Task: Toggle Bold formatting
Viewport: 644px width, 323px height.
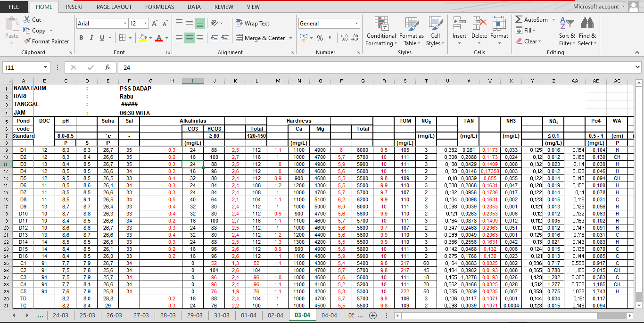Action: 81,38
